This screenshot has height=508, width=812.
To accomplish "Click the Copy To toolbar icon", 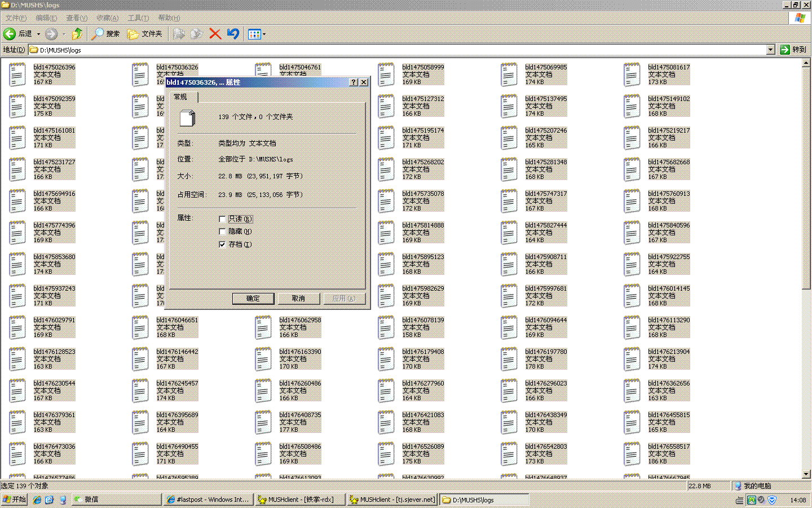I will (x=196, y=34).
